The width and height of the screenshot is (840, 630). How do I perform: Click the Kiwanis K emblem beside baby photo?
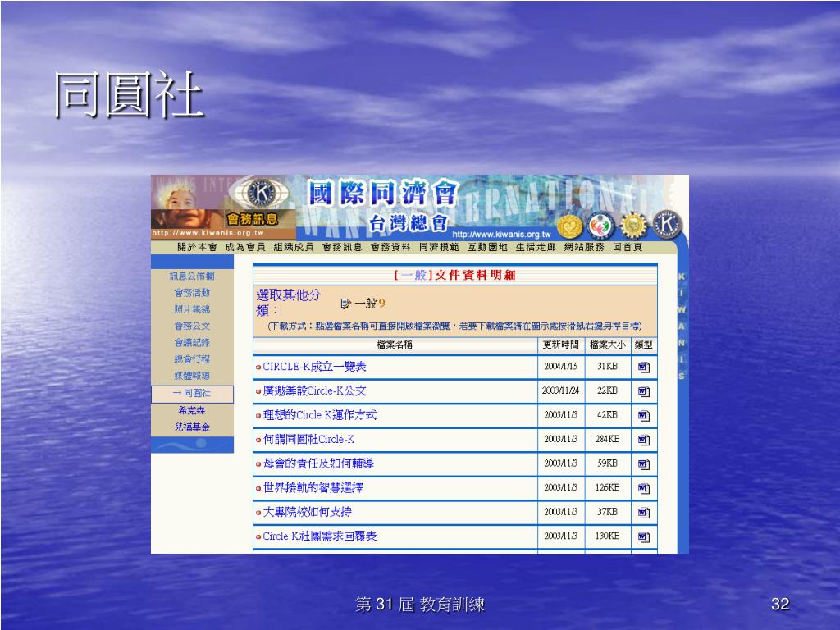(262, 193)
